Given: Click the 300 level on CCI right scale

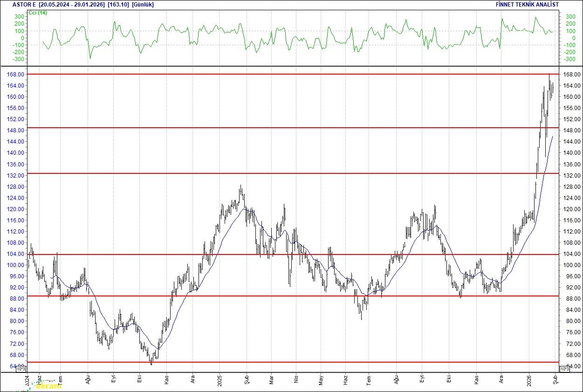Looking at the screenshot, I should (x=570, y=16).
